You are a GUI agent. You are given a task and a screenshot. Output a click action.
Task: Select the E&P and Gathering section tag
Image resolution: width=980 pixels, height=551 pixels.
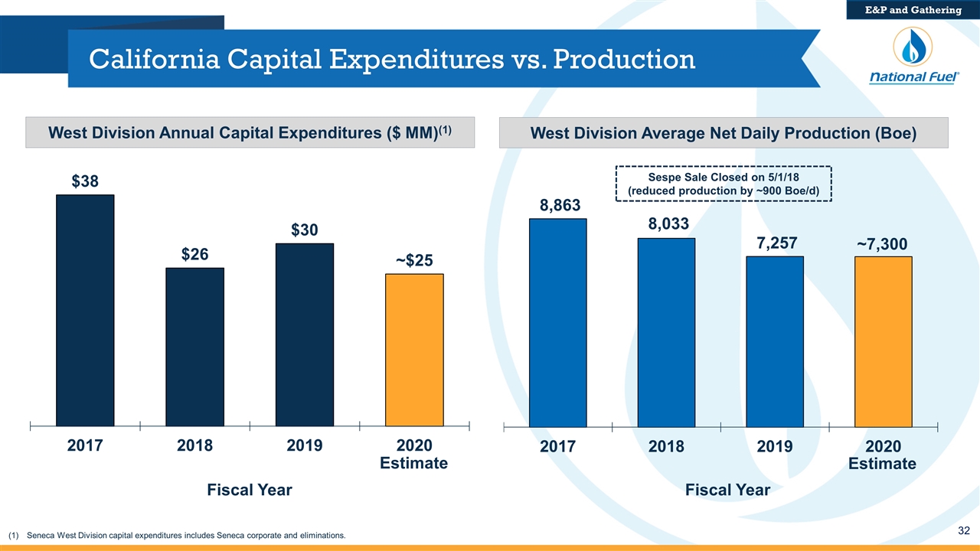(914, 9)
